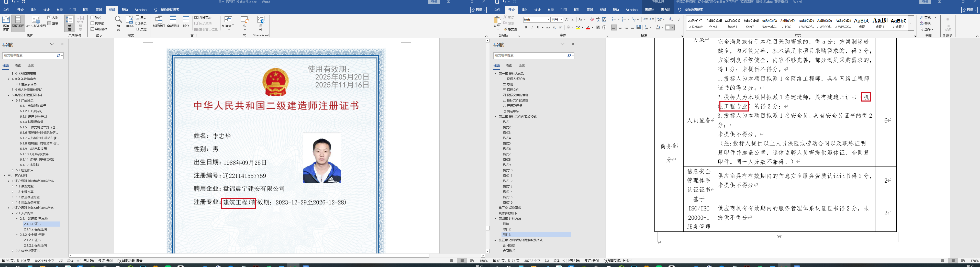
Task: Apply subscript formatting
Action: click(x=554, y=27)
